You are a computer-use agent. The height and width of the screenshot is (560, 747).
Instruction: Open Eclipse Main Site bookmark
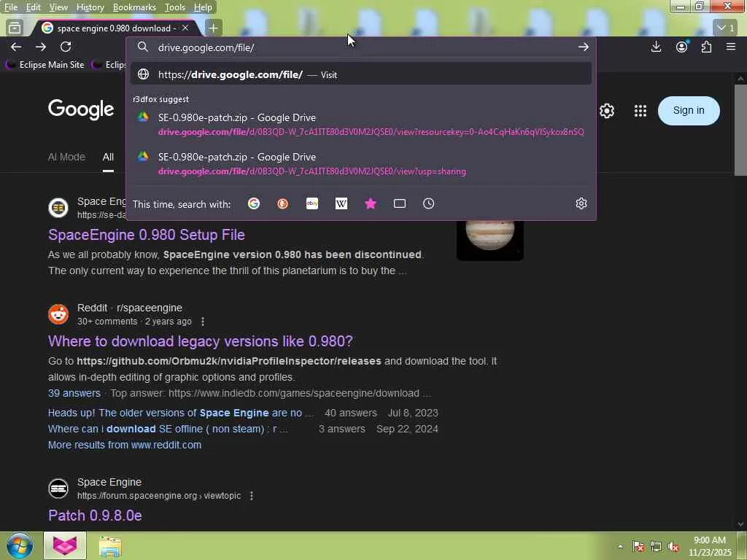tap(45, 64)
